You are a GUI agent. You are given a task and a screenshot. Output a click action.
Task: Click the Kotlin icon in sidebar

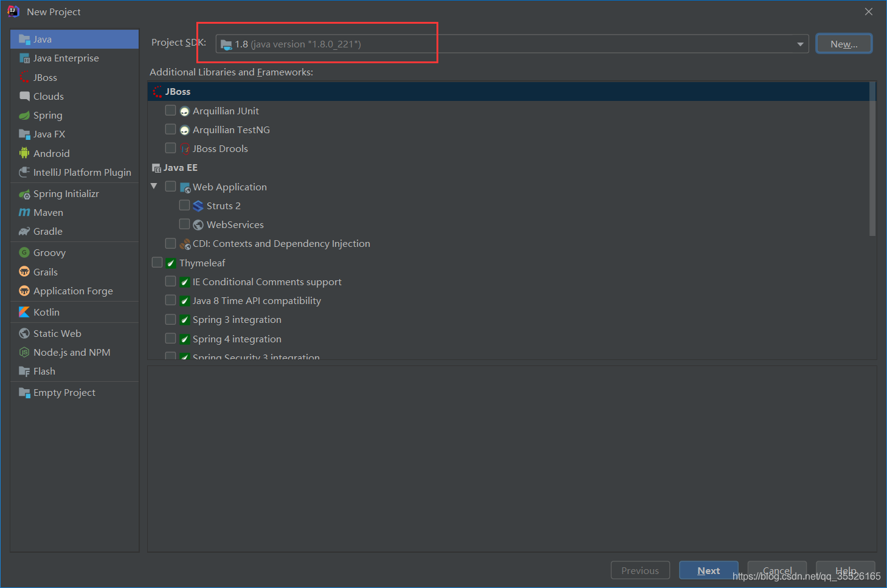click(24, 312)
